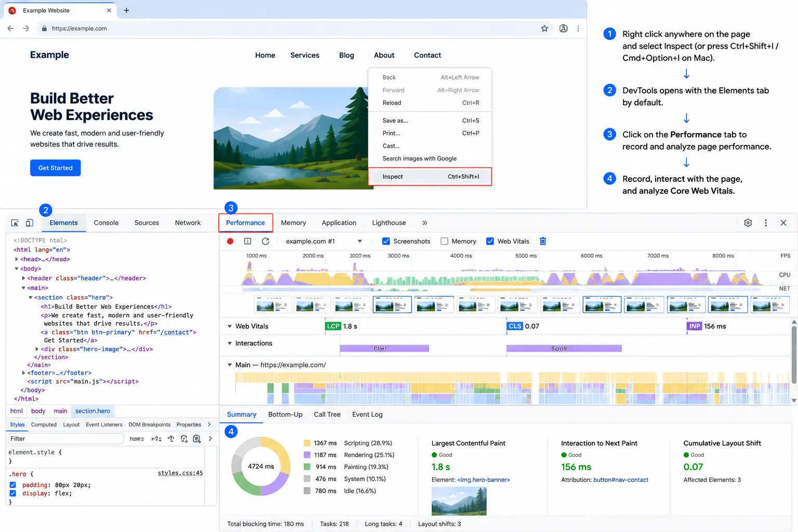Open the Event Log tab

tap(367, 415)
